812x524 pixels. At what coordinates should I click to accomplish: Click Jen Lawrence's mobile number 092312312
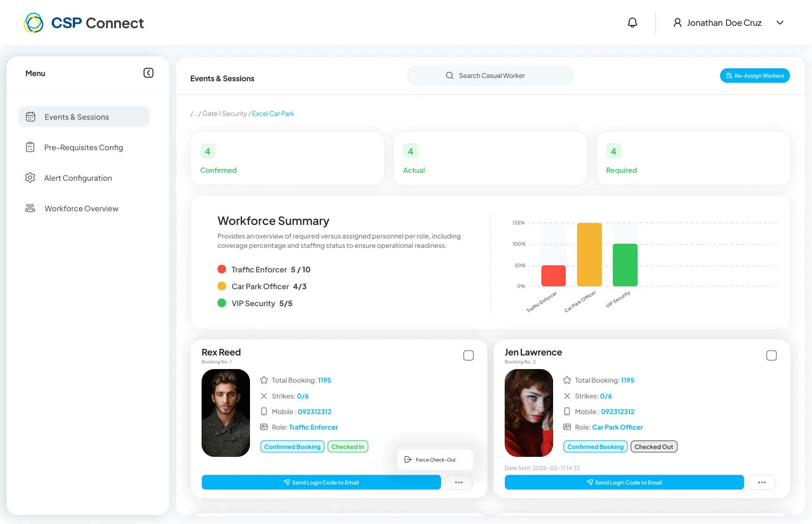618,412
